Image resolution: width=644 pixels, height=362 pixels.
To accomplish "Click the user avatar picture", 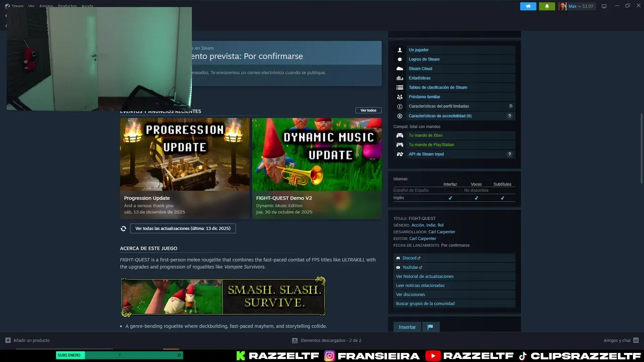I will click(562, 6).
